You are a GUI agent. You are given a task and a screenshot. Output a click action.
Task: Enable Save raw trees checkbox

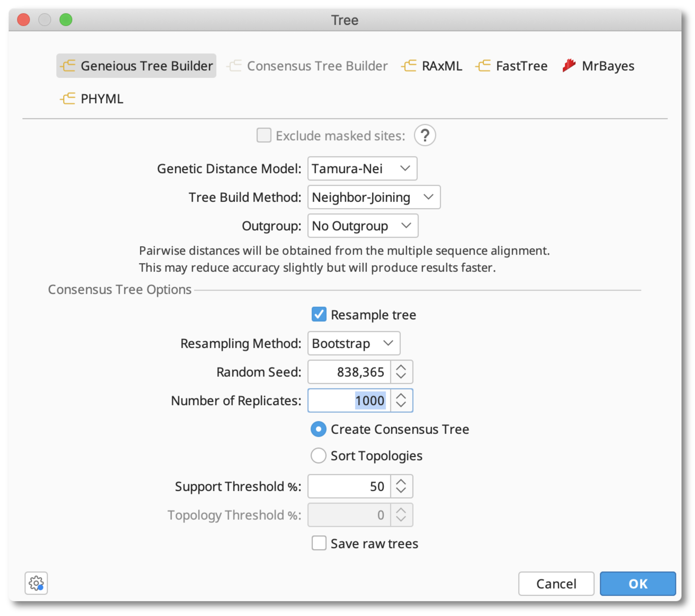coord(319,543)
